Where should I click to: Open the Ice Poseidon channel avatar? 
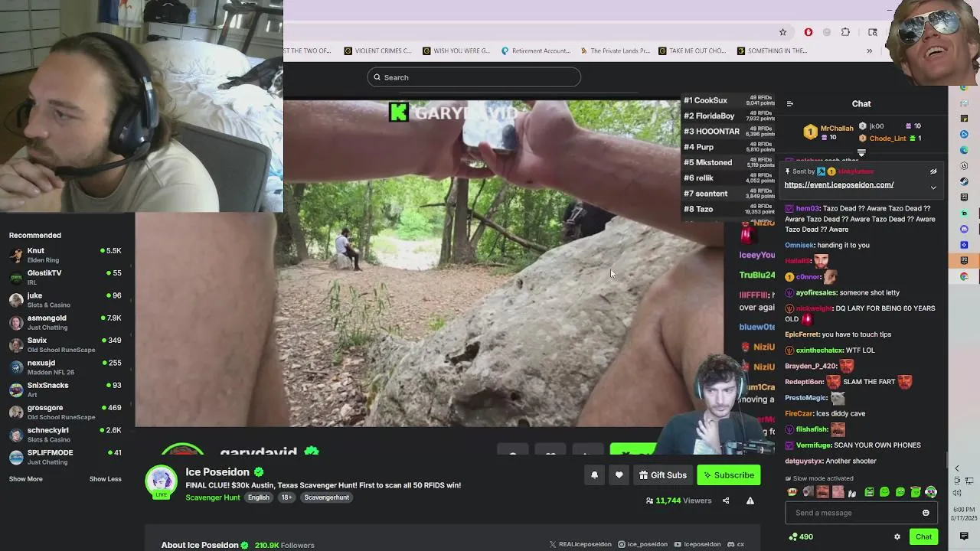(161, 481)
